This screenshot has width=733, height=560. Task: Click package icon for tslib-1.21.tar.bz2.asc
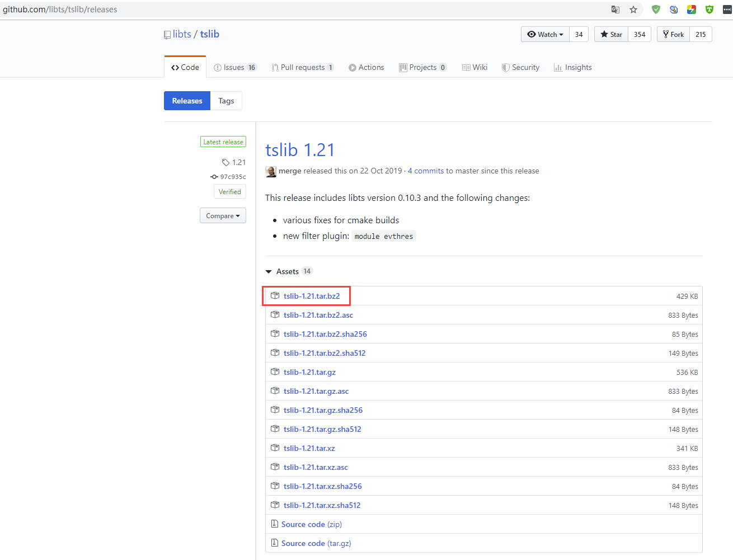(x=275, y=314)
